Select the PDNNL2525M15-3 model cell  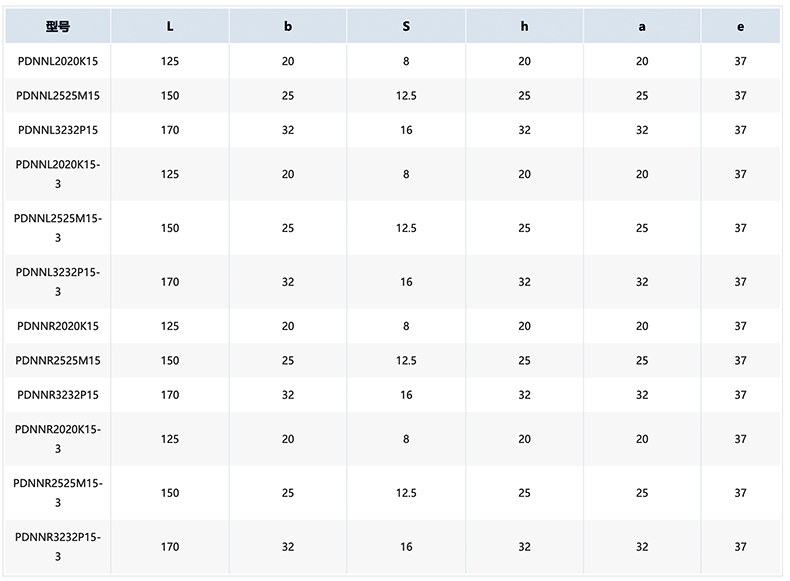pyautogui.click(x=58, y=228)
